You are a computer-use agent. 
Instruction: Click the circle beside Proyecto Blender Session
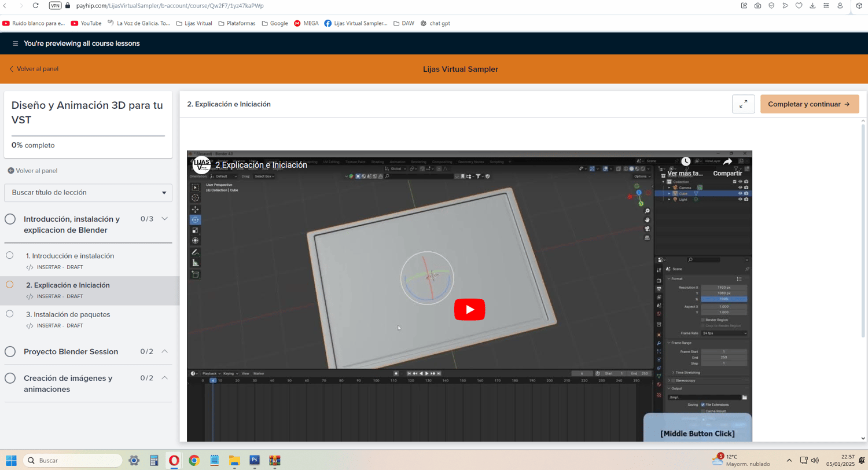coord(10,351)
